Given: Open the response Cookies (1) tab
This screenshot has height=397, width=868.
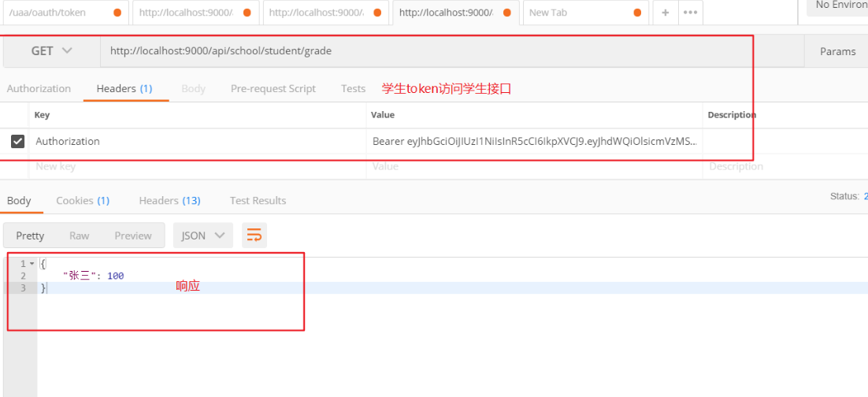Looking at the screenshot, I should tap(83, 200).
